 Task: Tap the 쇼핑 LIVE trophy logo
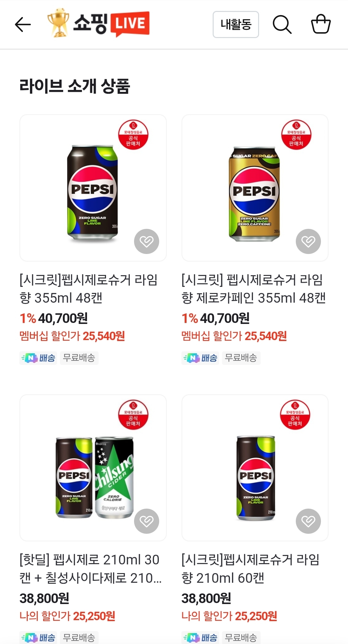[99, 23]
